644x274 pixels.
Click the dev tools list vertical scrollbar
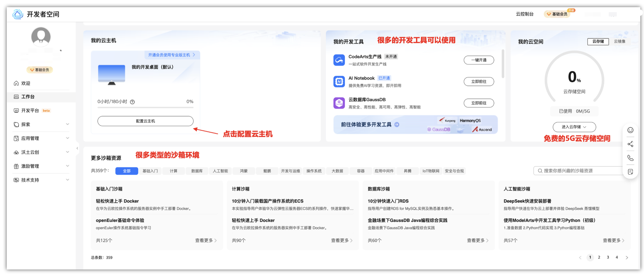(503, 64)
